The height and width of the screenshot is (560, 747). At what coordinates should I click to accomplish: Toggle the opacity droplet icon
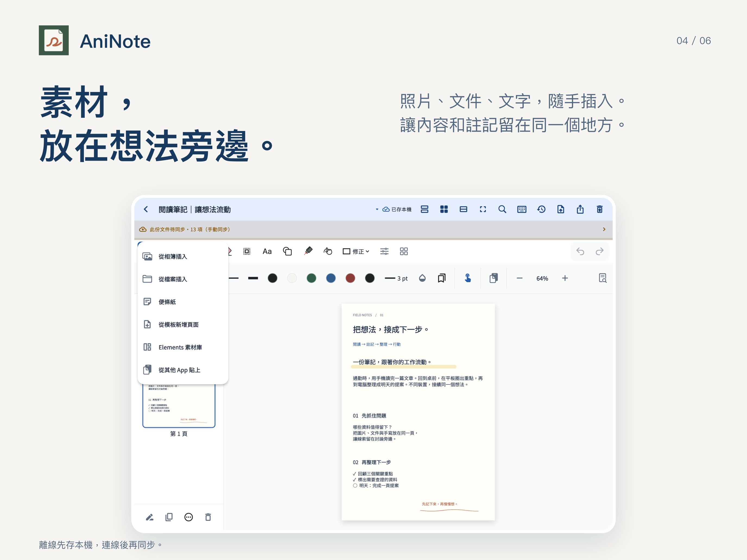(x=422, y=278)
